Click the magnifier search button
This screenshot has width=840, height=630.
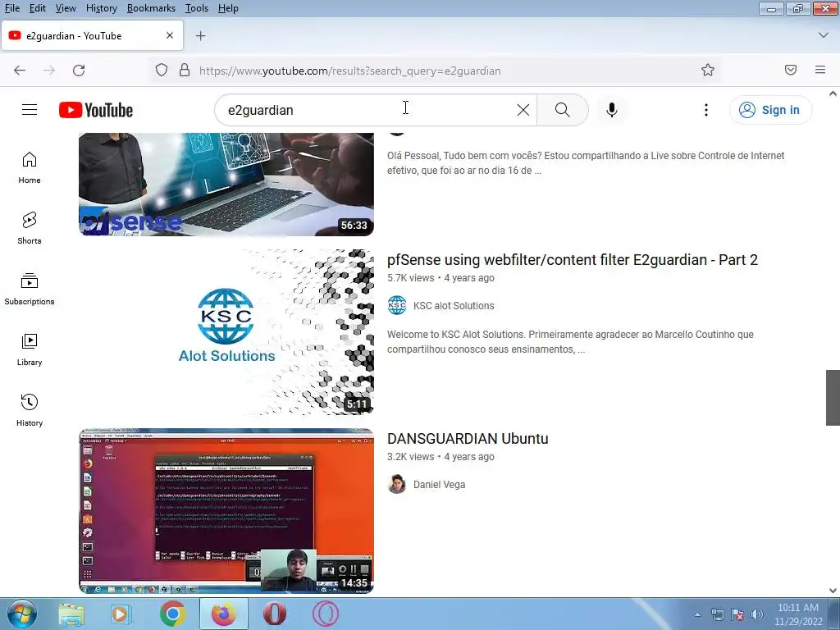[x=562, y=110]
